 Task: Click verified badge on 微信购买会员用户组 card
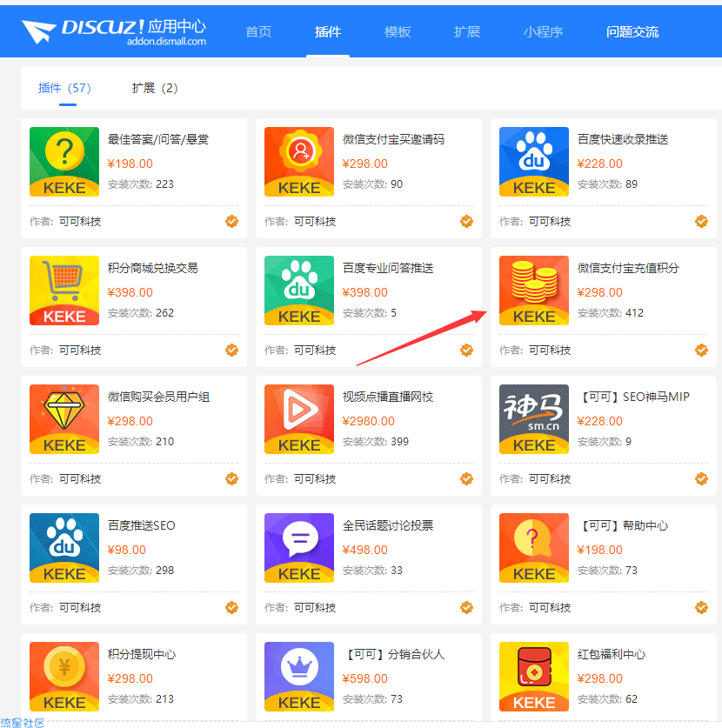pyautogui.click(x=231, y=478)
